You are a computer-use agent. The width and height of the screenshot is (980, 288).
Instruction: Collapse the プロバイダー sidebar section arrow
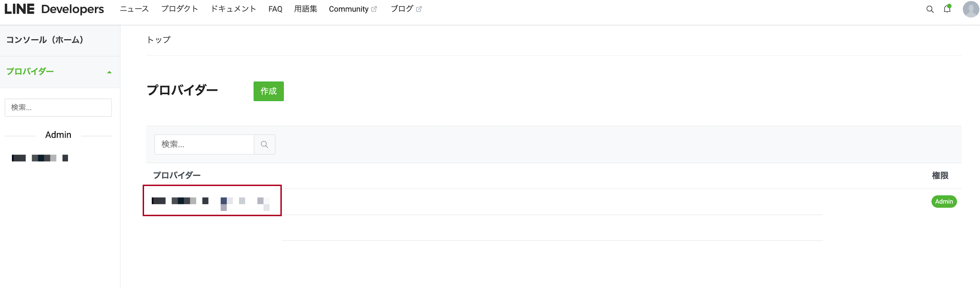tap(110, 72)
